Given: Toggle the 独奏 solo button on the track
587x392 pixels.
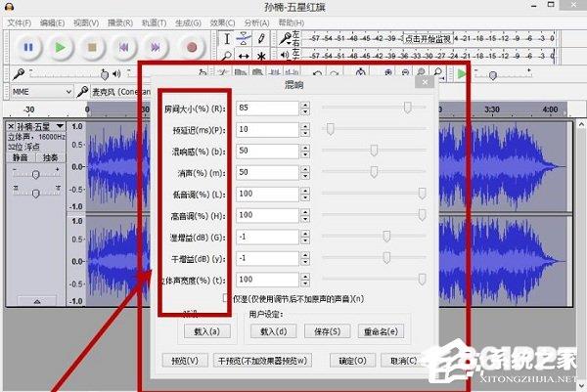Looking at the screenshot, I should [x=50, y=157].
